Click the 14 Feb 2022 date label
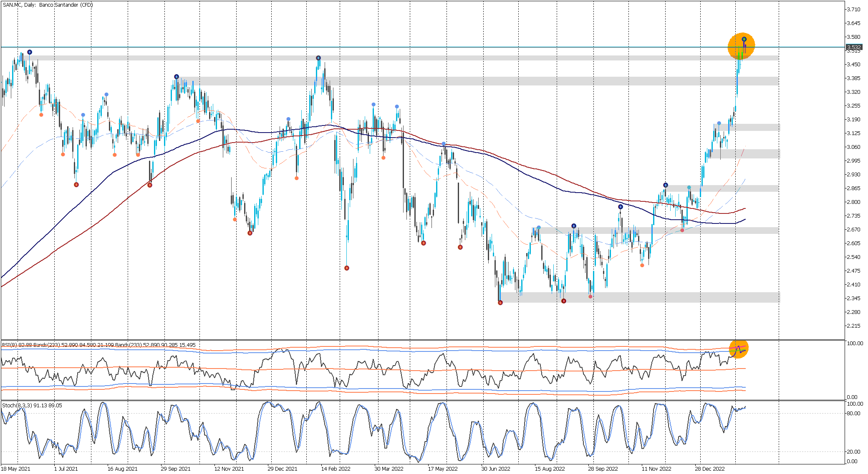This screenshot has height=474, width=868. (x=336, y=469)
